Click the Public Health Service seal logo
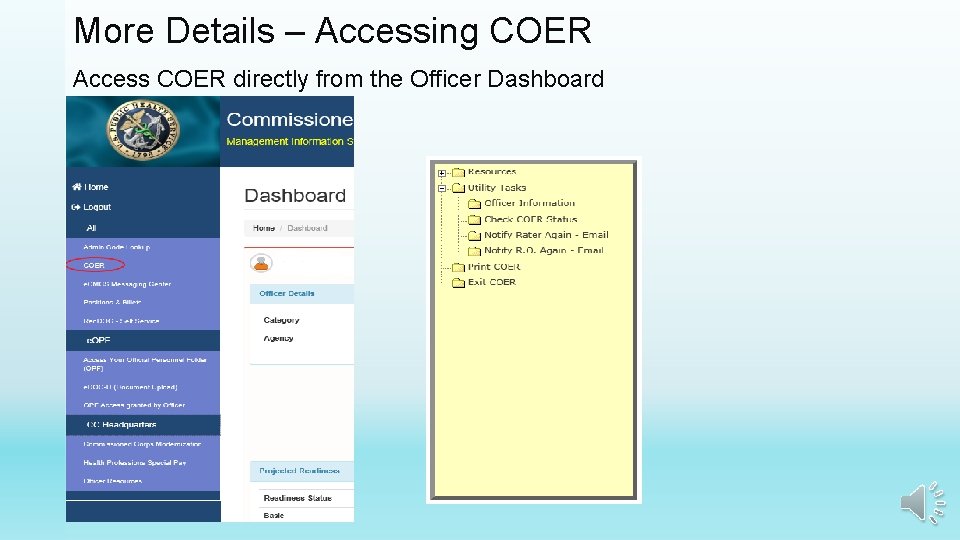This screenshot has width=960, height=540. 143,132
